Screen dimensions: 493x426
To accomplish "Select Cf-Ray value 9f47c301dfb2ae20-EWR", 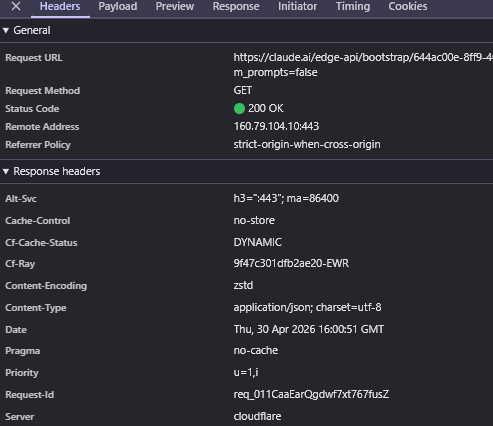I will tap(291, 263).
